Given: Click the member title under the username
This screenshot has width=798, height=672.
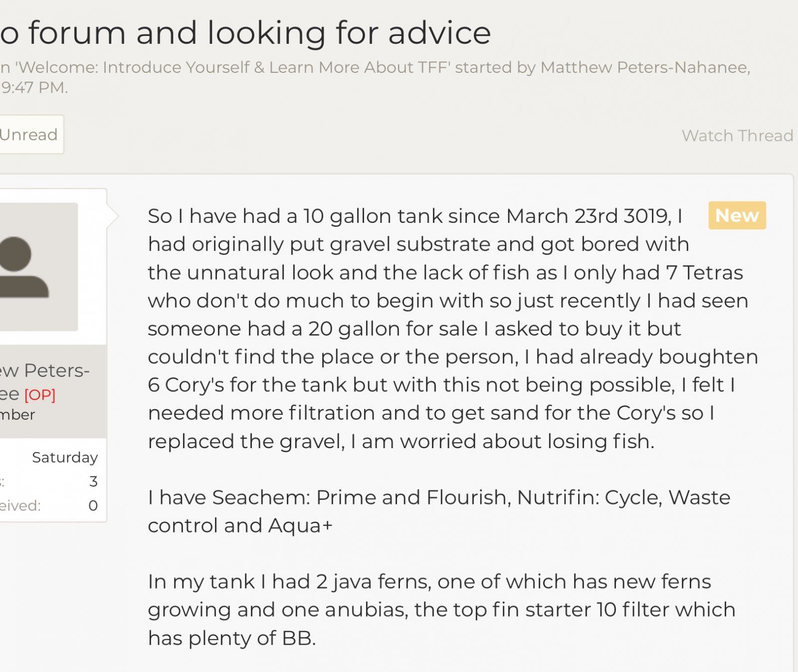Looking at the screenshot, I should coord(17,415).
